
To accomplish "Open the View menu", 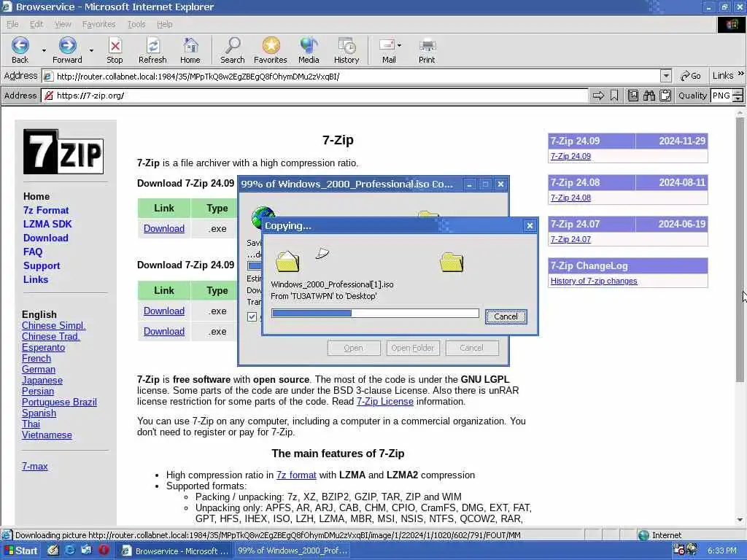I will pyautogui.click(x=63, y=24).
